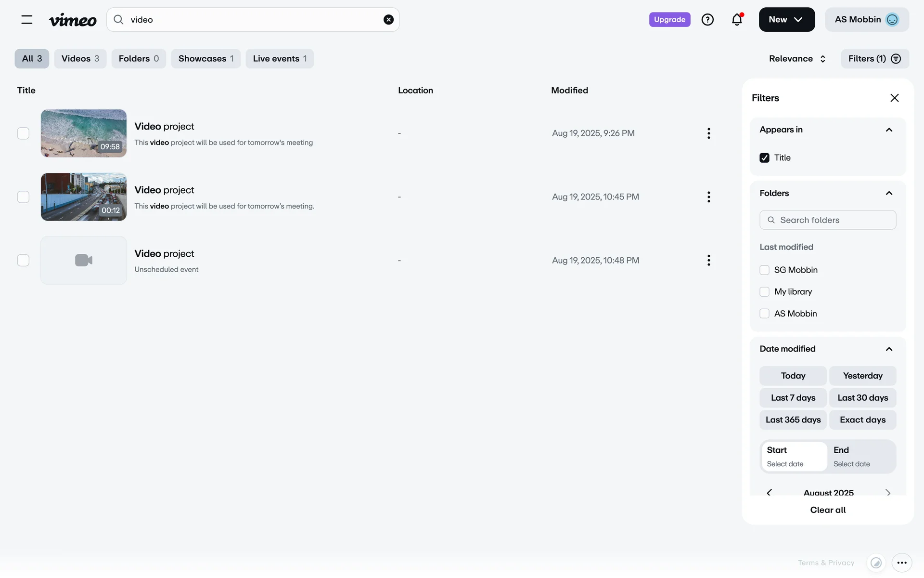Image resolution: width=924 pixels, height=578 pixels.
Task: Select the checkbox for the unscheduled event
Action: 23,261
